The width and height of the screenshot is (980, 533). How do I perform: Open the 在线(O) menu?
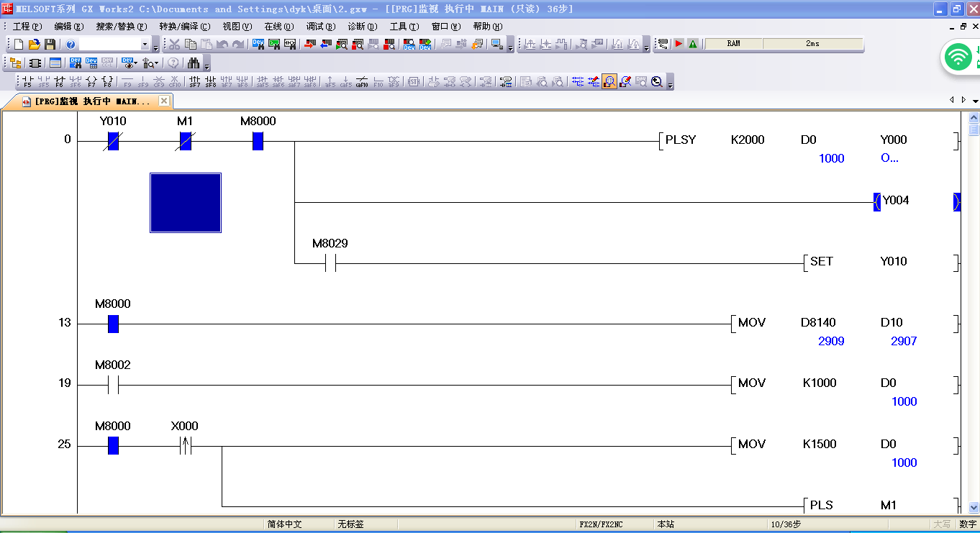[x=278, y=27]
